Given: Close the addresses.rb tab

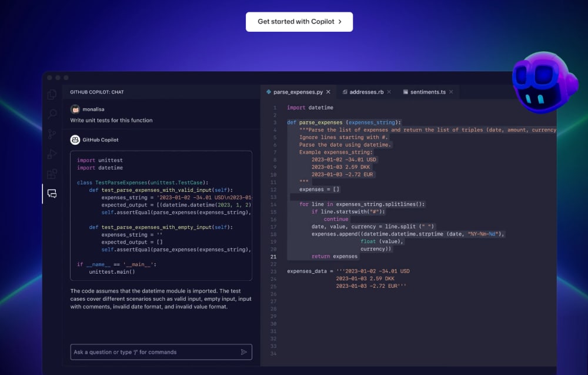Looking at the screenshot, I should 389,92.
